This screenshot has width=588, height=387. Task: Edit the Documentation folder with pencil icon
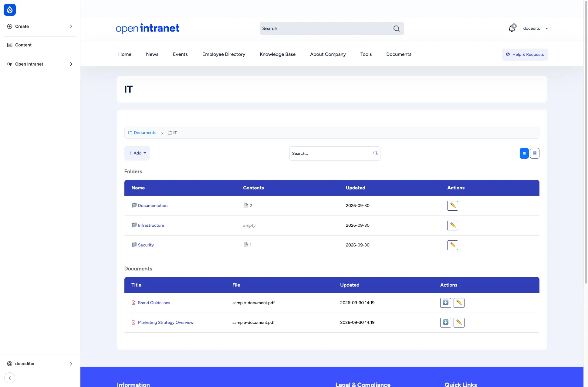pos(452,206)
